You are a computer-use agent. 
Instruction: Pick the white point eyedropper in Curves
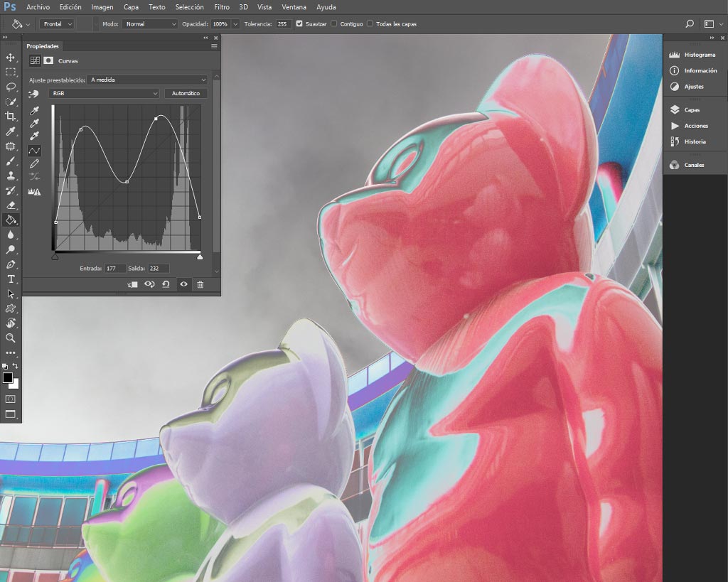click(x=34, y=136)
